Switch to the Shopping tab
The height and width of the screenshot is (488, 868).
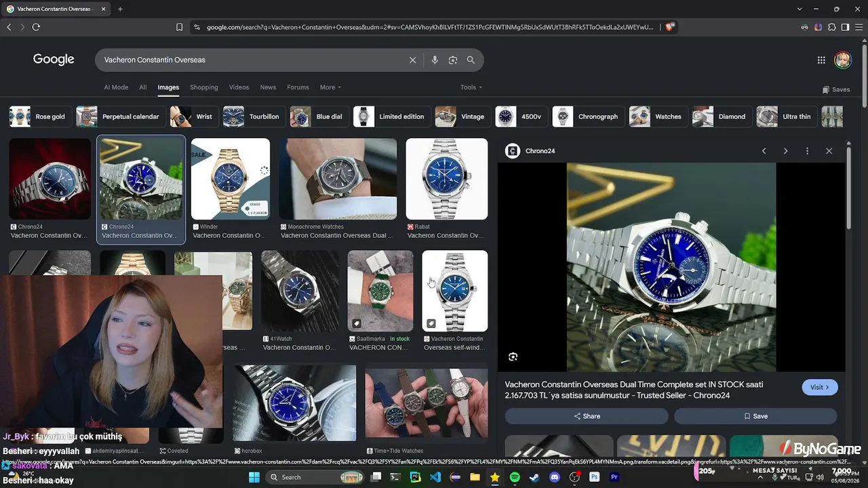click(204, 87)
